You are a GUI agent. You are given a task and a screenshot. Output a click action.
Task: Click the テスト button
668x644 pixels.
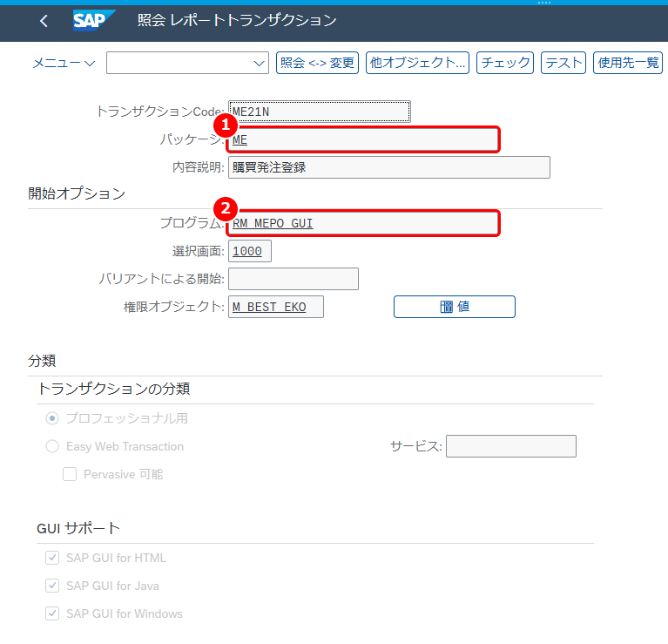pos(563,63)
